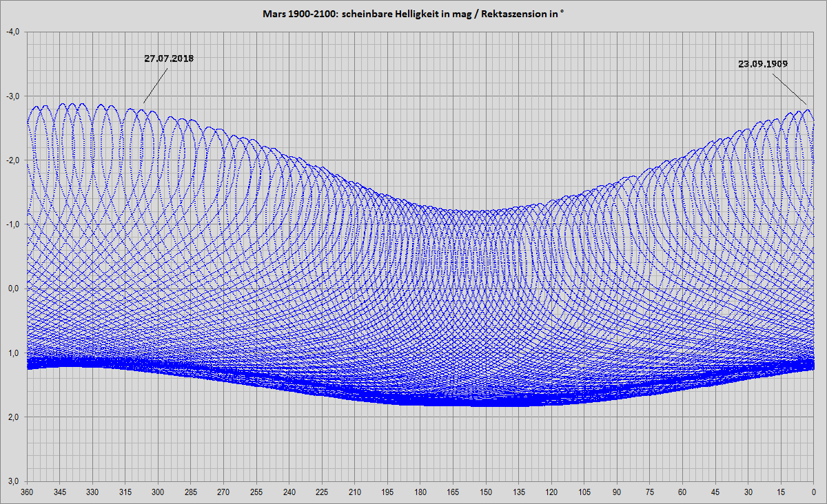The width and height of the screenshot is (827, 504).
Task: Click the 150 right ascension axis label
Action: tap(486, 492)
